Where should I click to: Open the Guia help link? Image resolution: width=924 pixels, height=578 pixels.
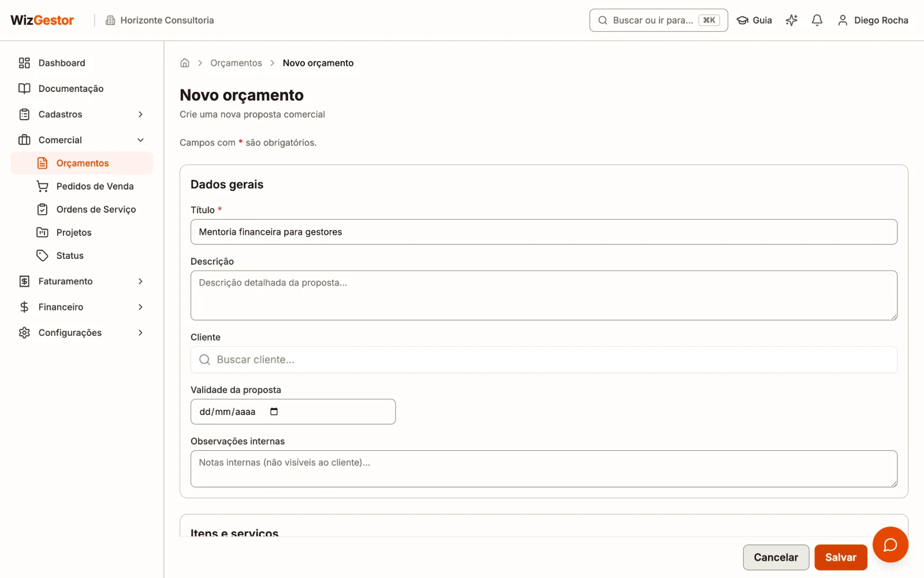(754, 20)
